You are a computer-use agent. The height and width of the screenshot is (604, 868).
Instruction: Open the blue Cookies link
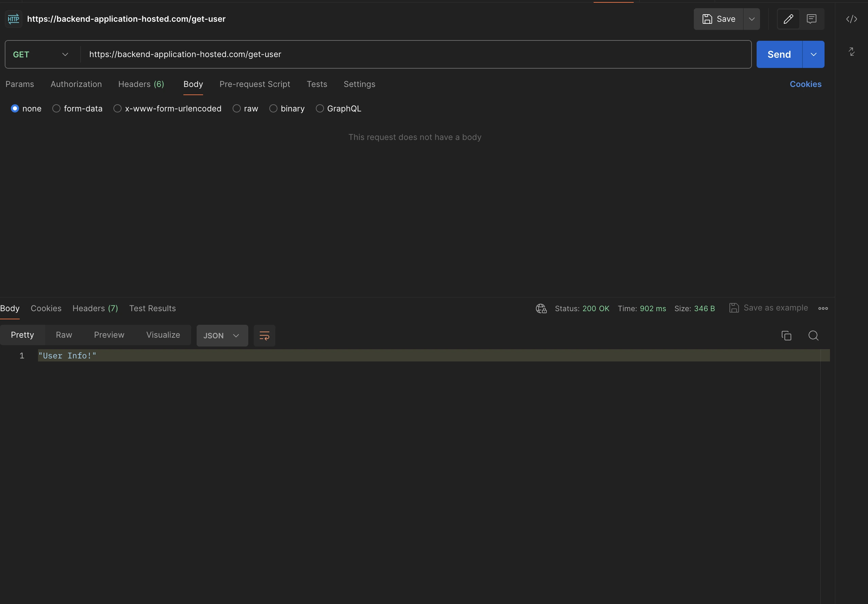(x=806, y=84)
